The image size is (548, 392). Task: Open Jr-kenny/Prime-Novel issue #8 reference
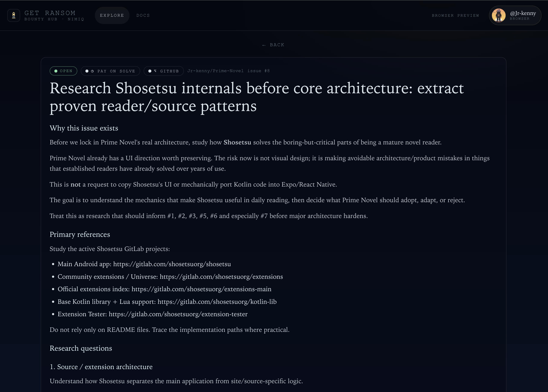pyautogui.click(x=228, y=71)
